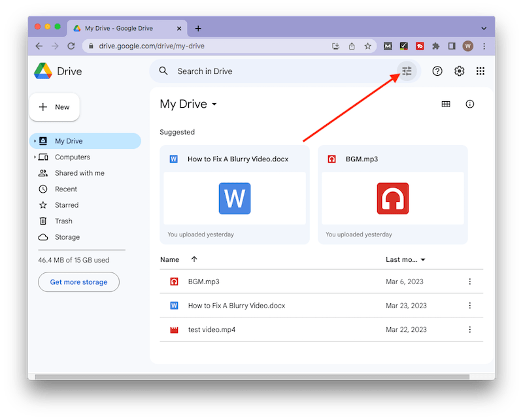The width and height of the screenshot is (523, 420).
Task: Show the details pane
Action: tap(470, 104)
